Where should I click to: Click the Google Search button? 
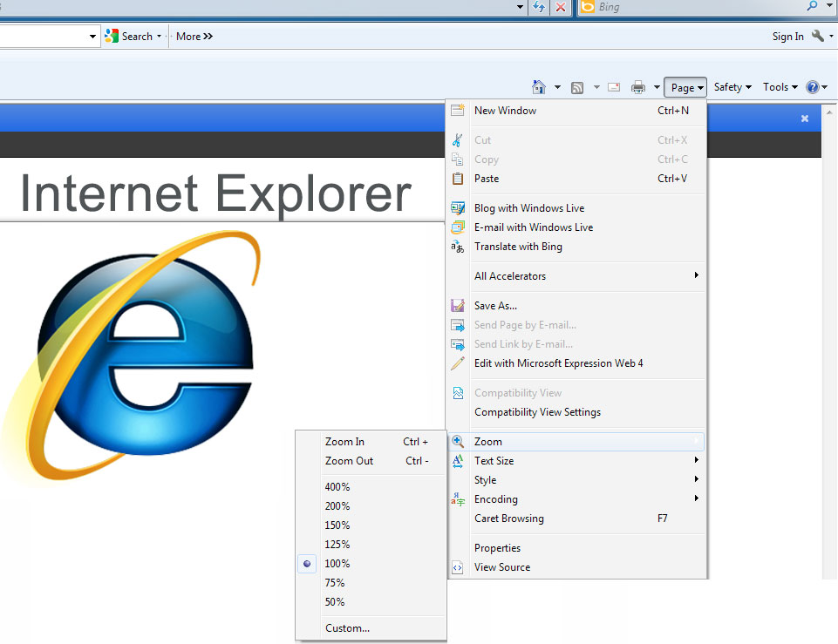pos(129,37)
